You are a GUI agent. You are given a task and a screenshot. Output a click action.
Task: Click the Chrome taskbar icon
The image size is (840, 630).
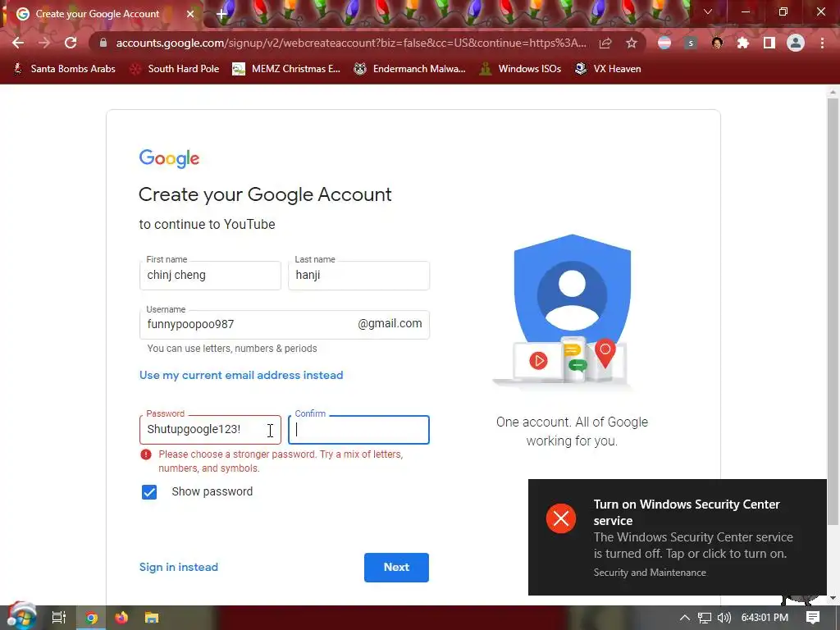(x=92, y=618)
